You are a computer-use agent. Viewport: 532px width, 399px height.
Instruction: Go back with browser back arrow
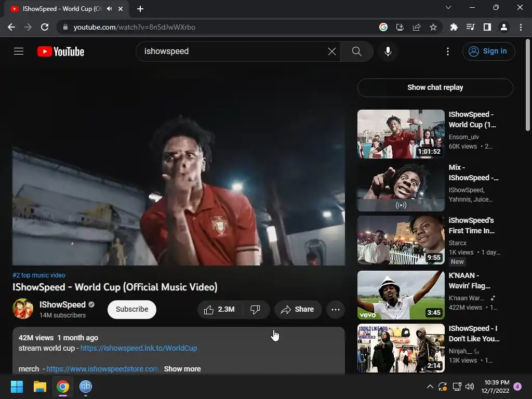pos(11,27)
